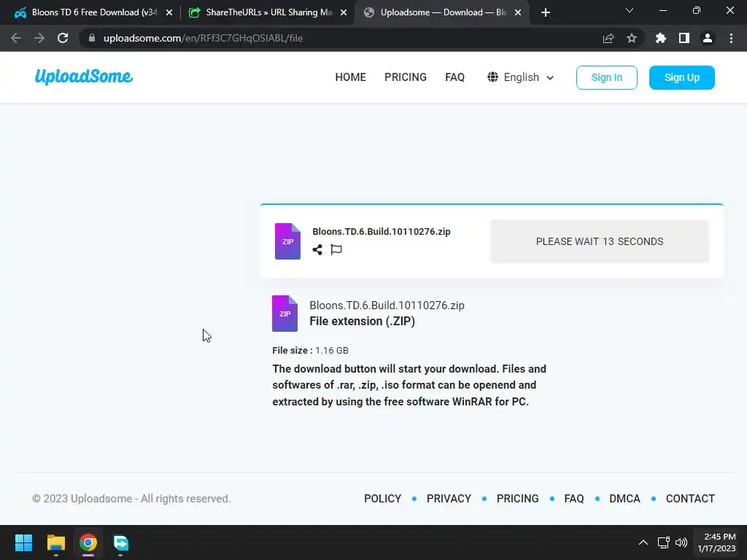
Task: Click the share icon under the file name
Action: pyautogui.click(x=317, y=249)
